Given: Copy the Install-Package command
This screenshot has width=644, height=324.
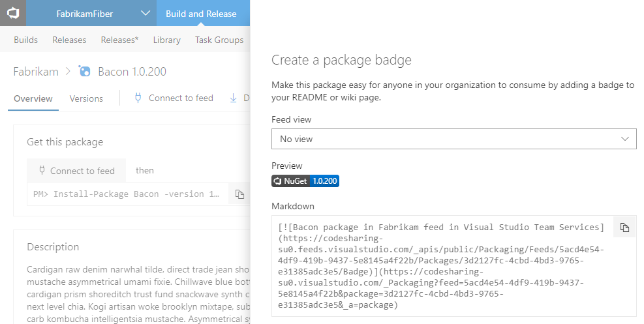Looking at the screenshot, I should click(x=239, y=194).
